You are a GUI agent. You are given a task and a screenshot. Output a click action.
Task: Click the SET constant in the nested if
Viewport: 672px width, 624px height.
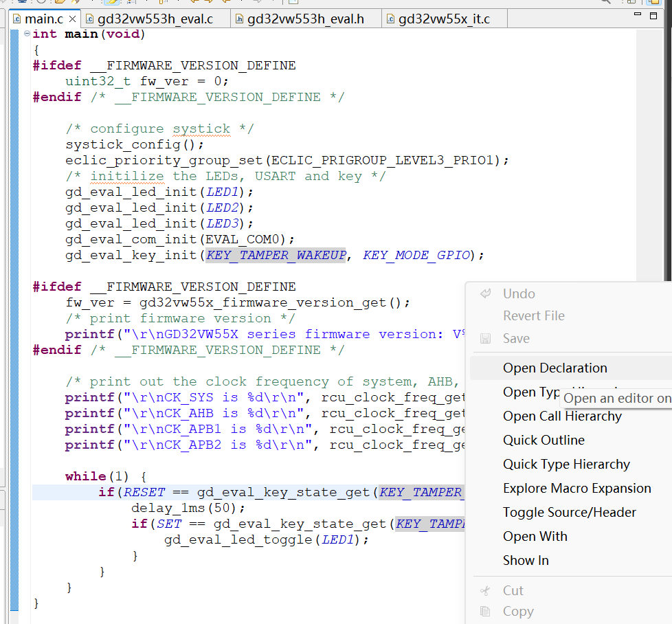(x=169, y=524)
